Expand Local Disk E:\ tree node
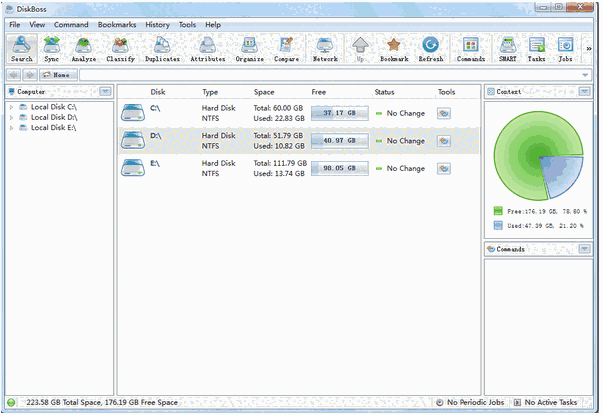The height and width of the screenshot is (415, 603). click(12, 128)
